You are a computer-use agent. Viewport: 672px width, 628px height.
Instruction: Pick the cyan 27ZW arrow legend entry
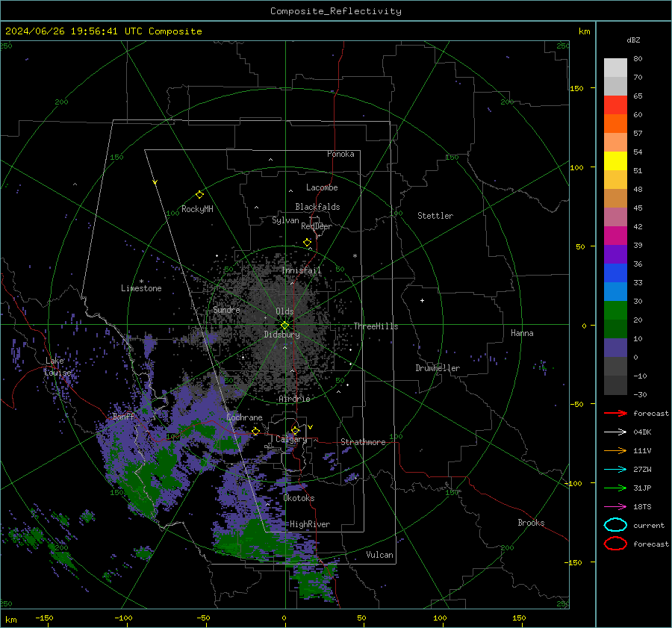(615, 469)
